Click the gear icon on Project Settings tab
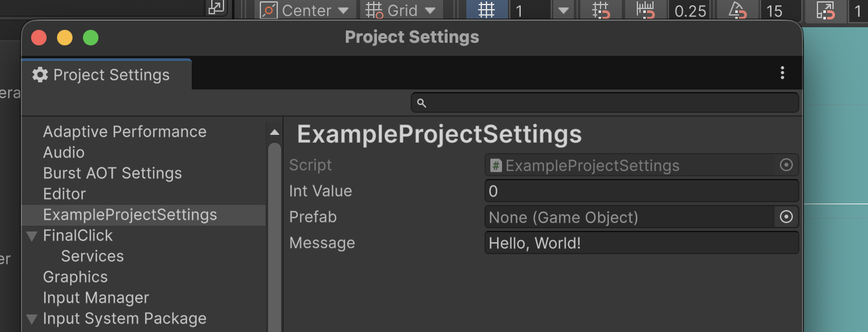Screen dimensions: 868x332 pos(40,75)
